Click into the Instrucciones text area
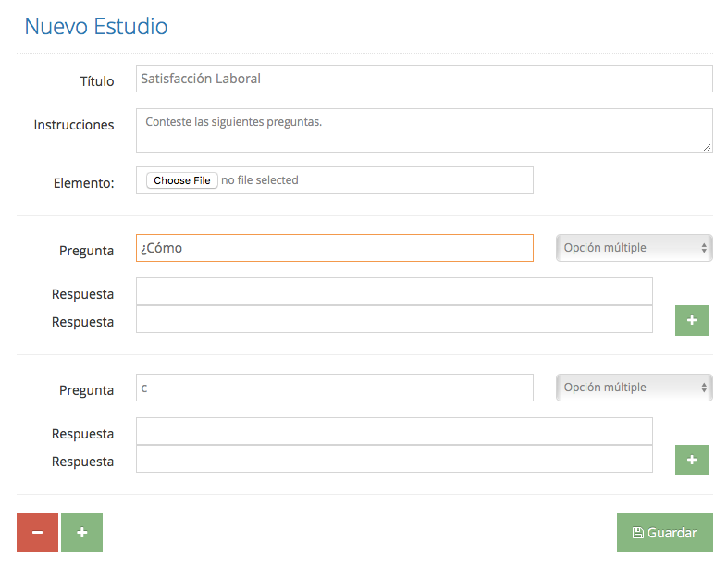The height and width of the screenshot is (567, 728). tap(425, 130)
